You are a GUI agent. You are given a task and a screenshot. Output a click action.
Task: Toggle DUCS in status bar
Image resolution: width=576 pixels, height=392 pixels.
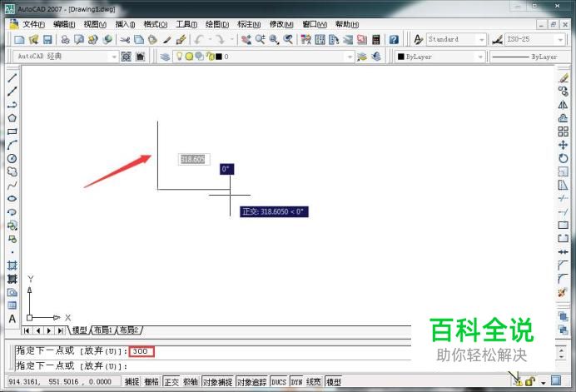tap(279, 382)
